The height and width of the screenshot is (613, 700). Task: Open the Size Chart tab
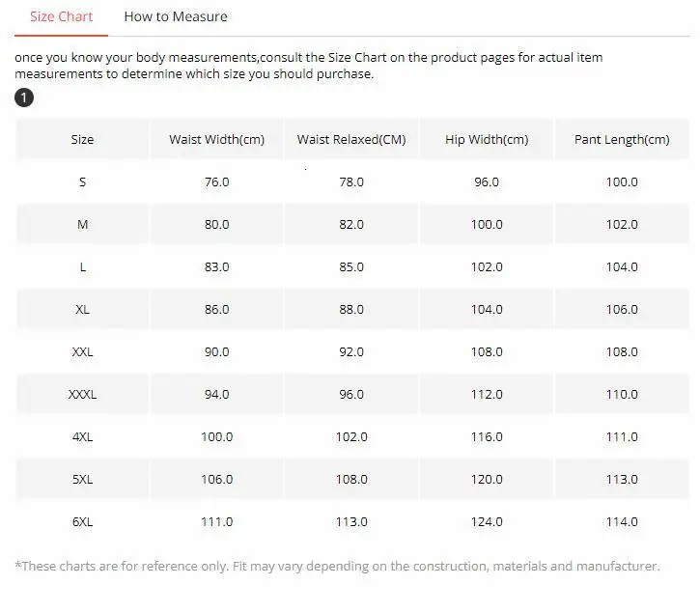click(61, 17)
